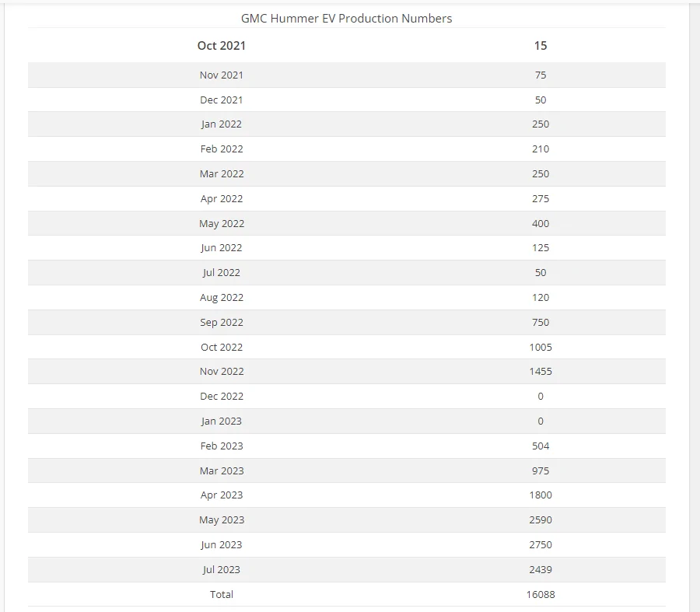Select the Jul 2022 month cell
700x612 pixels.
222,273
